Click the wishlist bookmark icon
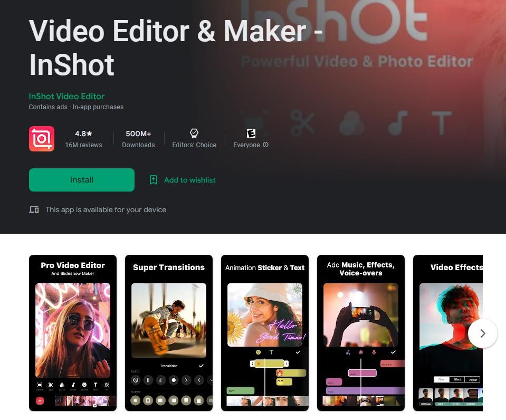 tap(154, 180)
